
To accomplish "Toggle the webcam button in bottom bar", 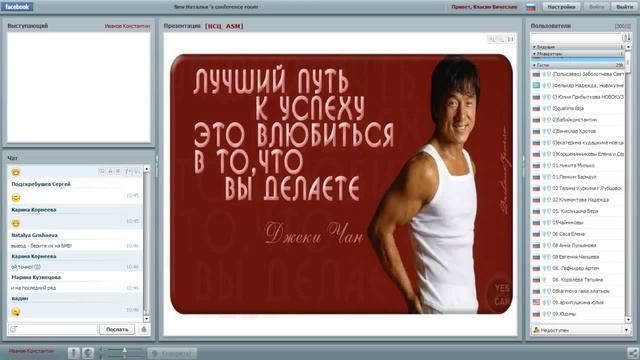I will 88,353.
